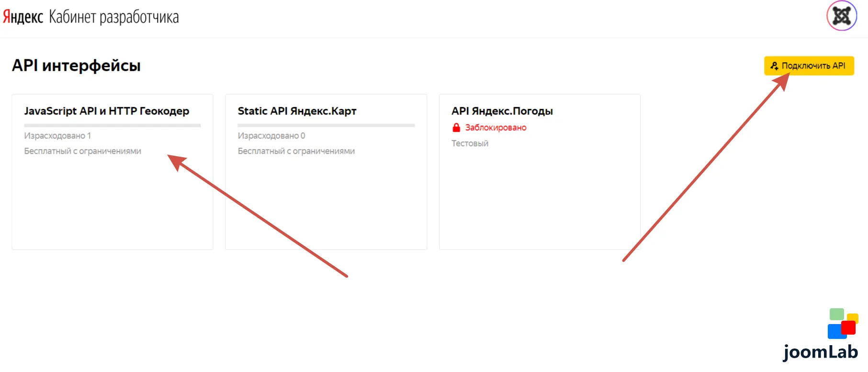
Task: Click the Подключить API button
Action: coord(809,66)
